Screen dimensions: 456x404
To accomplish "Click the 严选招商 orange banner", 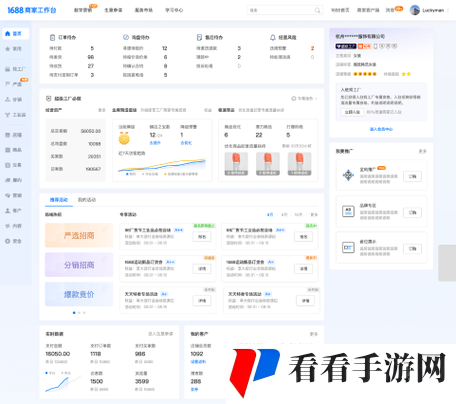I will coord(79,235).
